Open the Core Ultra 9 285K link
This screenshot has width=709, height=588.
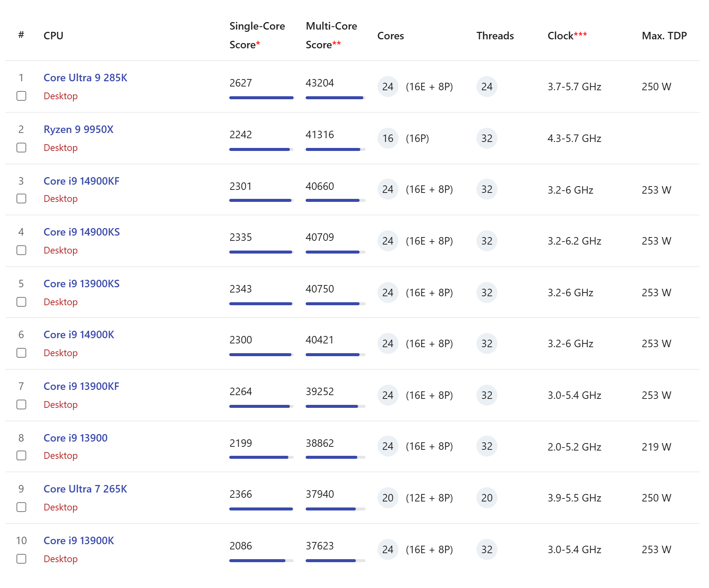coord(85,78)
